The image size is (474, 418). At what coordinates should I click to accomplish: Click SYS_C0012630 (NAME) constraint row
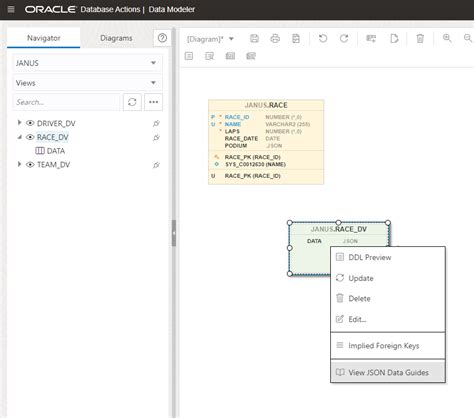(x=255, y=164)
